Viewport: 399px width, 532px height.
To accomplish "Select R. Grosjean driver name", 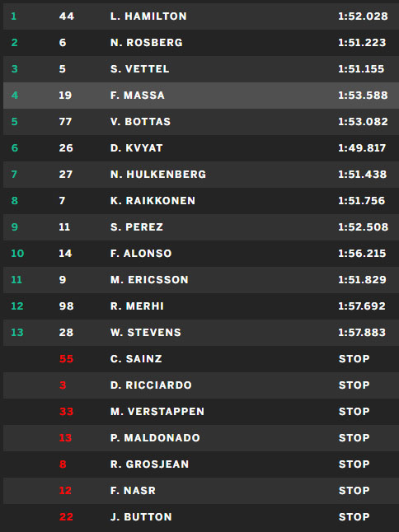I will point(149,464).
